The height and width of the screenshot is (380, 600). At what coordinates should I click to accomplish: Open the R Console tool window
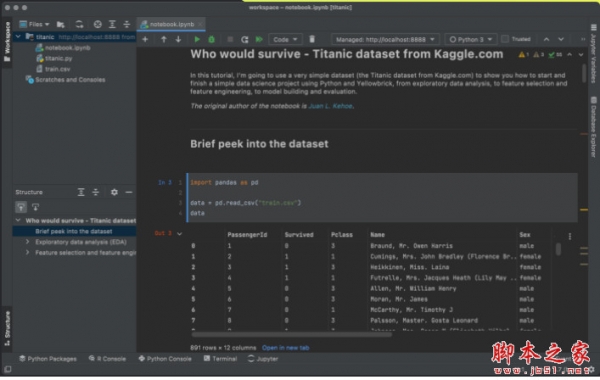click(107, 360)
